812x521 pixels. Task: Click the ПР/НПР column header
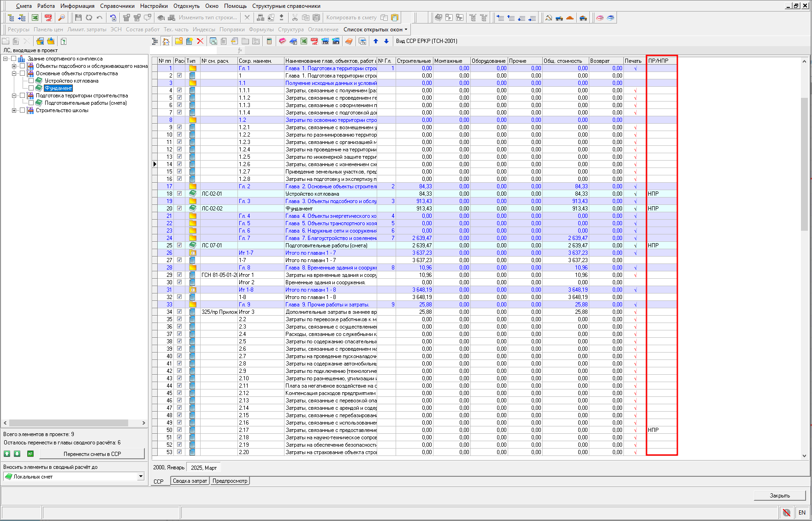(662, 61)
